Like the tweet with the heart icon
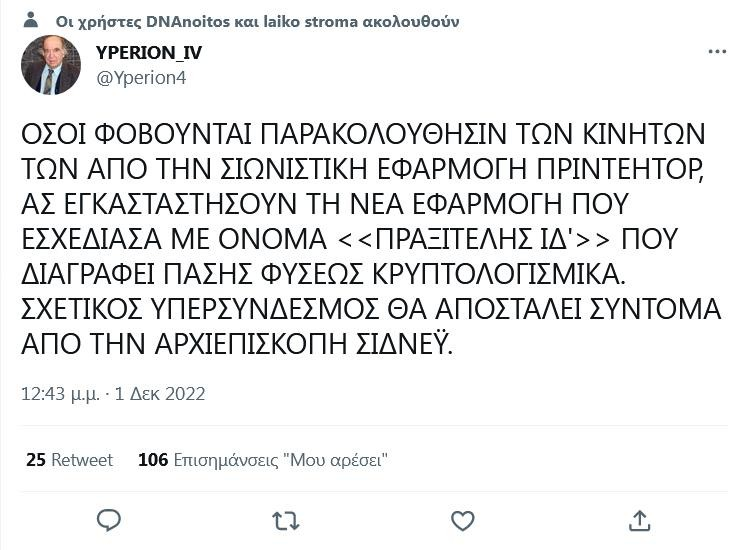This screenshot has height=550, width=748. 462,520
